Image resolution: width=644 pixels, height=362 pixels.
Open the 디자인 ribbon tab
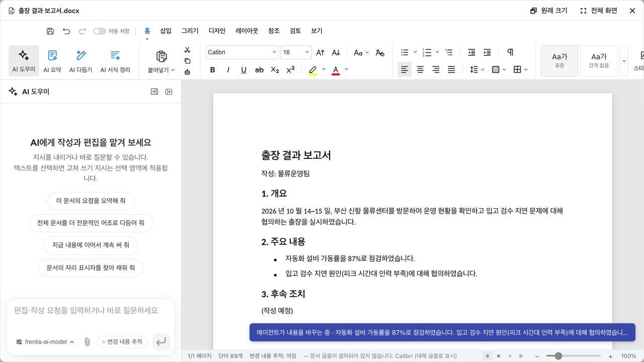217,31
